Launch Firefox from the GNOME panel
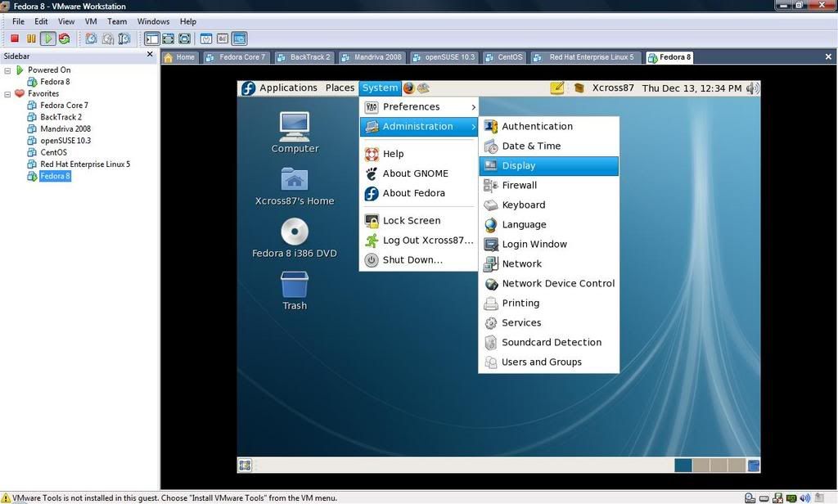Screen dimensions: 838x504 click(x=409, y=88)
